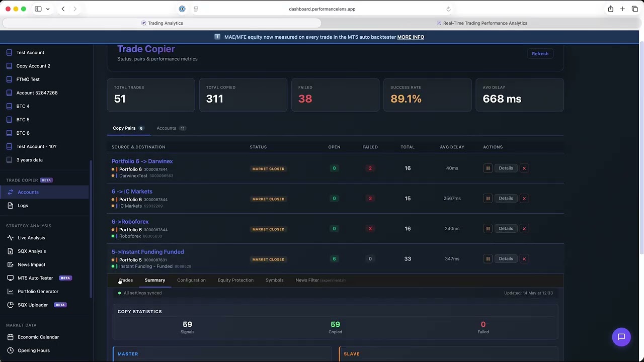Add a new Safari tab
The image size is (644, 362).
click(x=622, y=9)
